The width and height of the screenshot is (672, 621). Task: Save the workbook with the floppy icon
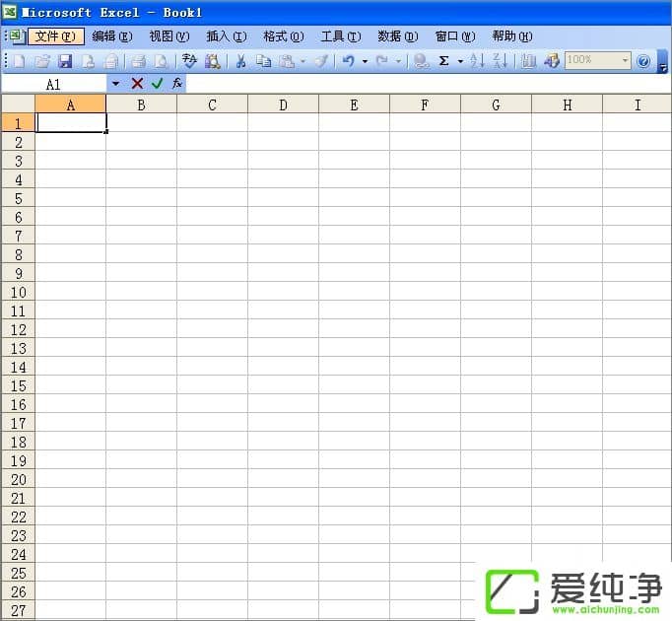65,61
